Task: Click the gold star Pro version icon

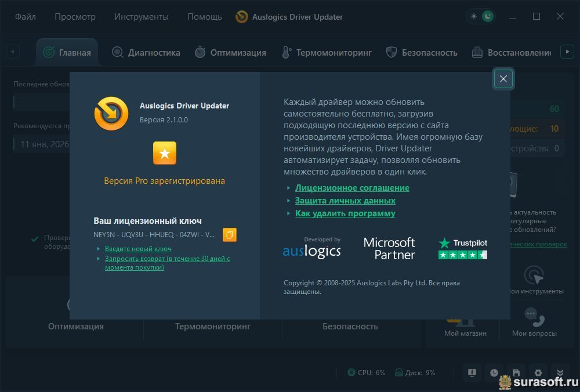Action: pyautogui.click(x=165, y=153)
